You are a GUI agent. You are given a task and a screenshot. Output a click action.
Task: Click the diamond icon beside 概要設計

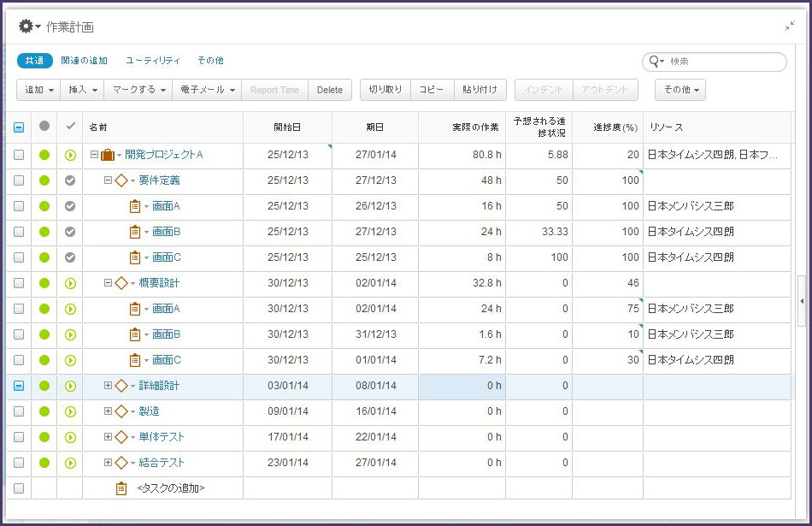[121, 283]
